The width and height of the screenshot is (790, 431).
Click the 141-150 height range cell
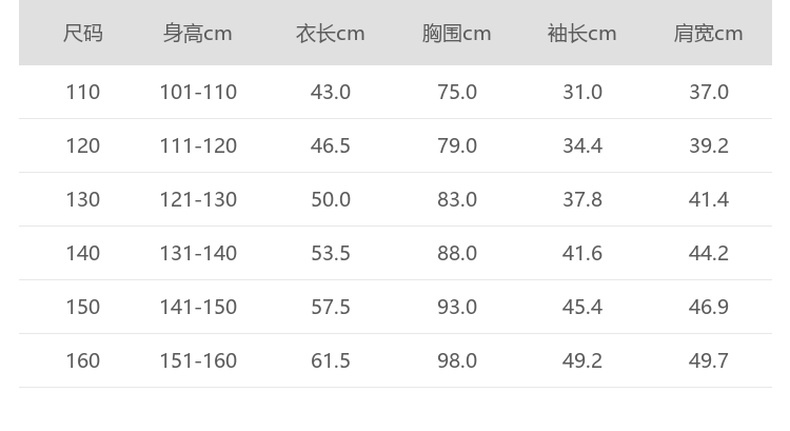[x=198, y=307]
